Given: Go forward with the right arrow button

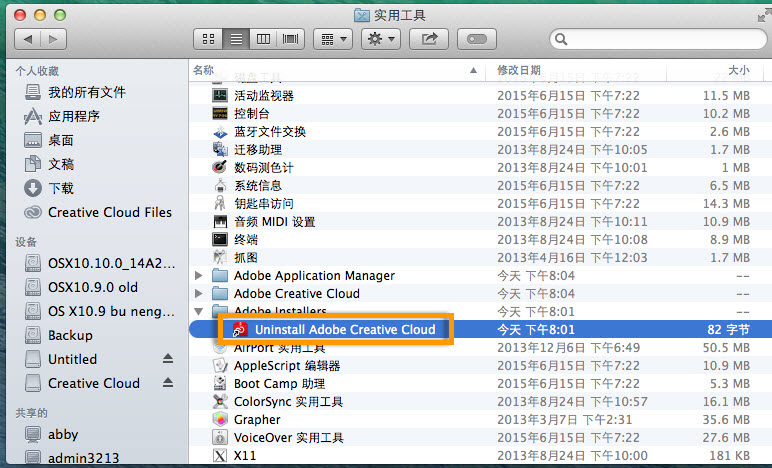Looking at the screenshot, I should click(53, 39).
